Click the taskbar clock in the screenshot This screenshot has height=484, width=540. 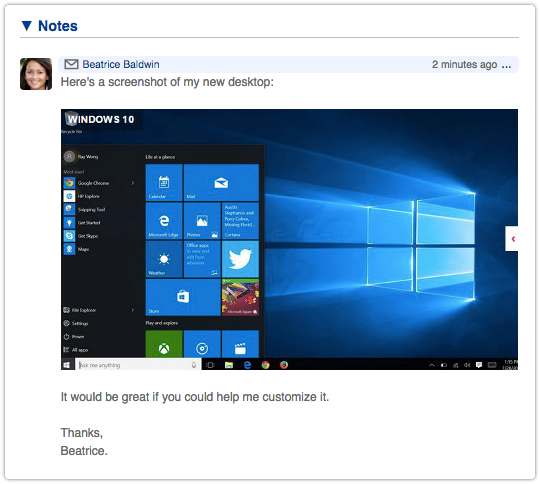[x=510, y=365]
